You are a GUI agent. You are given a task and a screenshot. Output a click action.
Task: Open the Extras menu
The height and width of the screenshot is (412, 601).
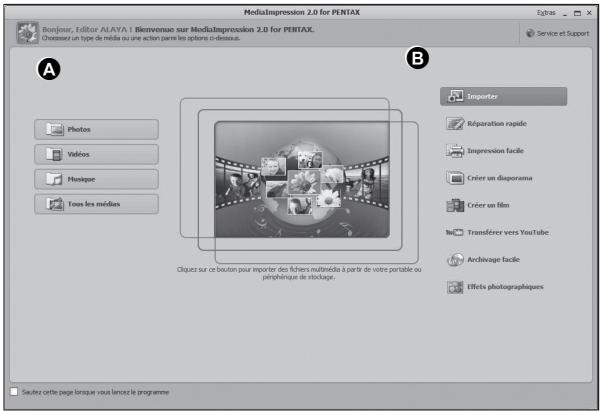pos(546,13)
